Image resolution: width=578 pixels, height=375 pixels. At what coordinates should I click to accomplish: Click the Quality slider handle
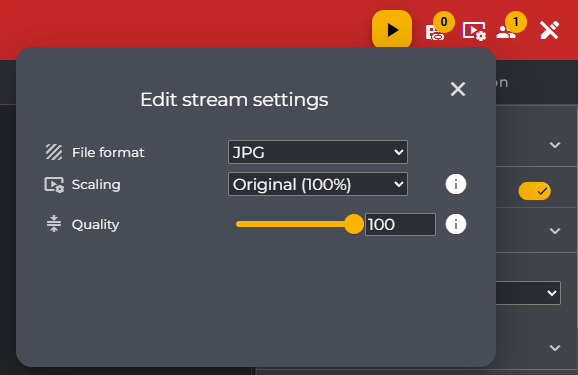(354, 224)
